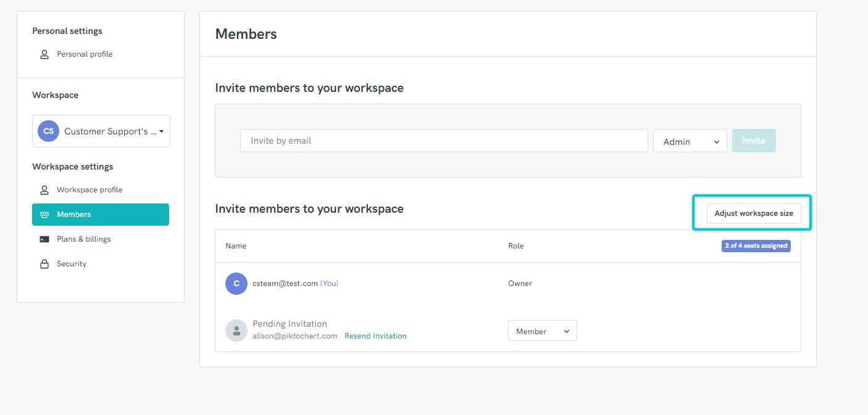868x415 pixels.
Task: Open the Admin role dropdown for invites
Action: (x=690, y=141)
